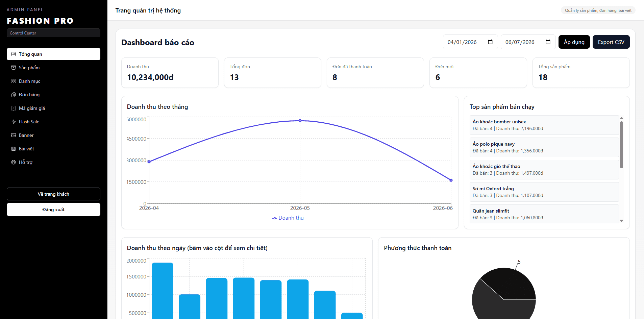The height and width of the screenshot is (319, 644).
Task: Click the Sản phẩm box icon
Action: click(14, 68)
